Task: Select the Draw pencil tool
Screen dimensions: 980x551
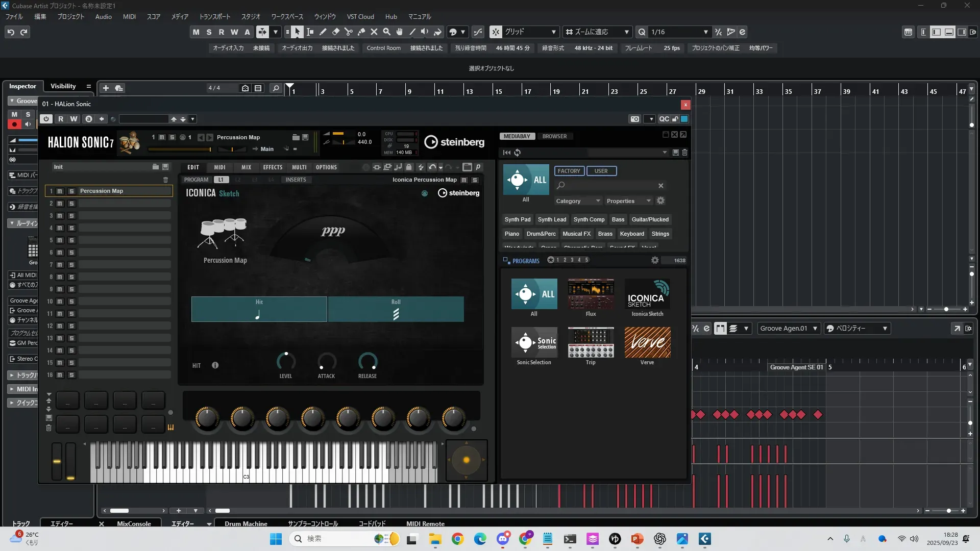Action: [x=323, y=32]
